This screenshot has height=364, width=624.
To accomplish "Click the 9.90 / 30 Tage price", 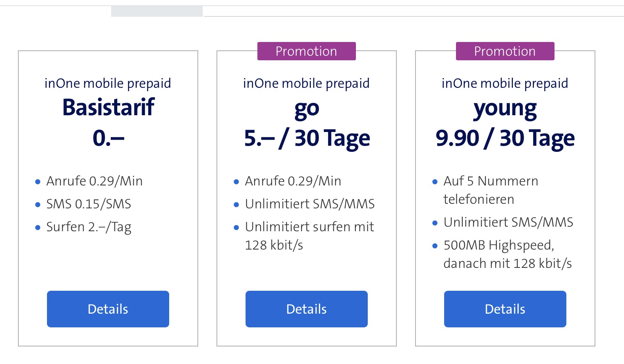I will (x=505, y=138).
